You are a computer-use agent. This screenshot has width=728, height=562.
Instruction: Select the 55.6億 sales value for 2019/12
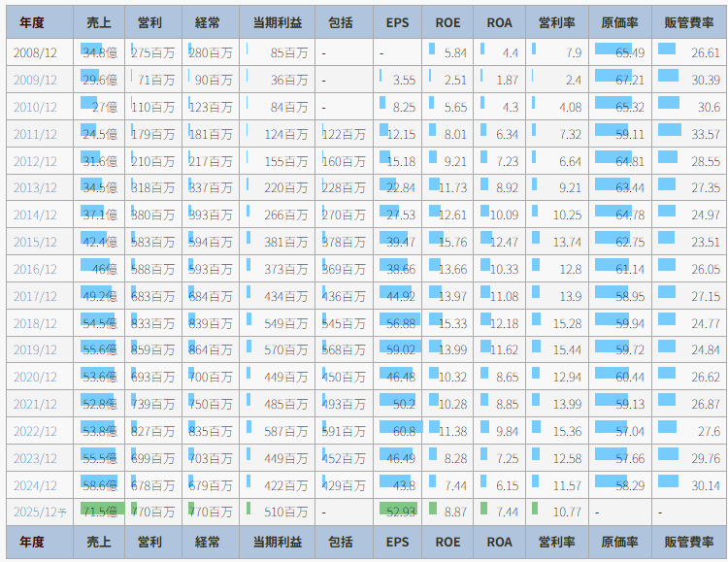point(98,350)
